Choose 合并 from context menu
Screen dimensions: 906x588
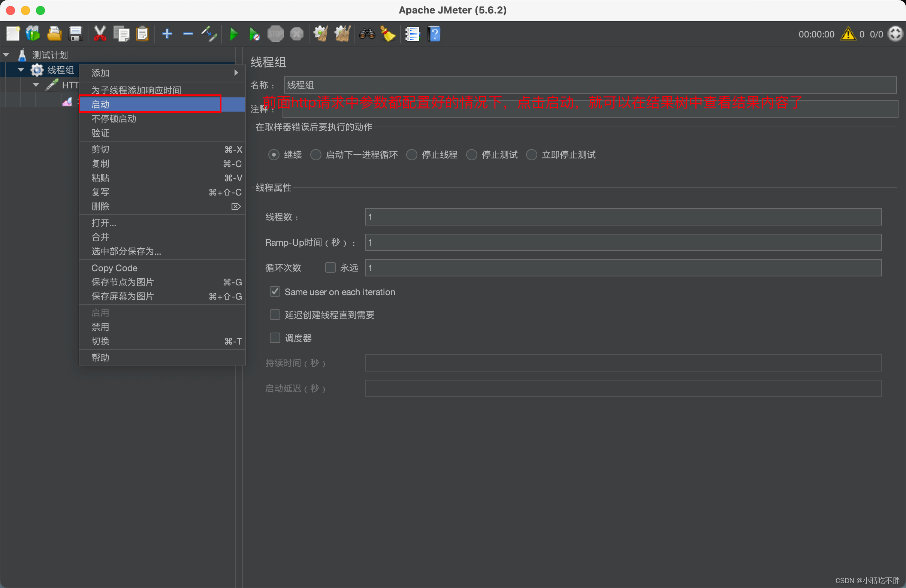pyautogui.click(x=162, y=237)
